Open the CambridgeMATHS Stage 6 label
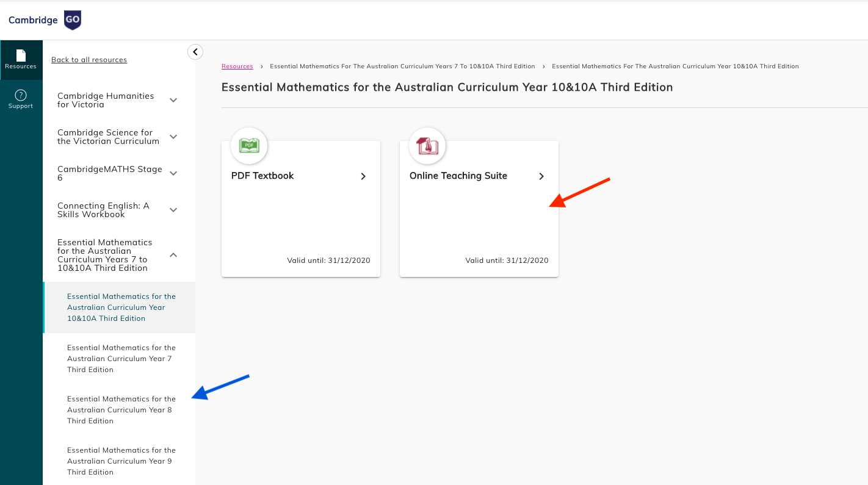 pos(110,173)
